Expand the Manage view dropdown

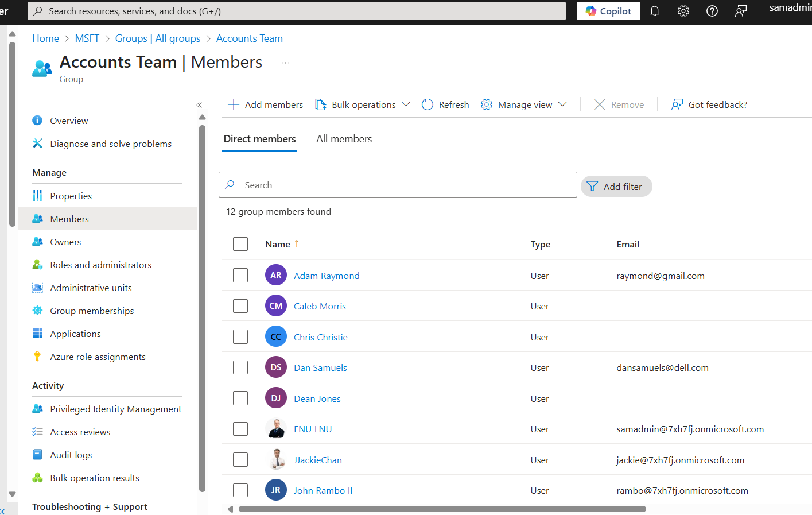[562, 104]
